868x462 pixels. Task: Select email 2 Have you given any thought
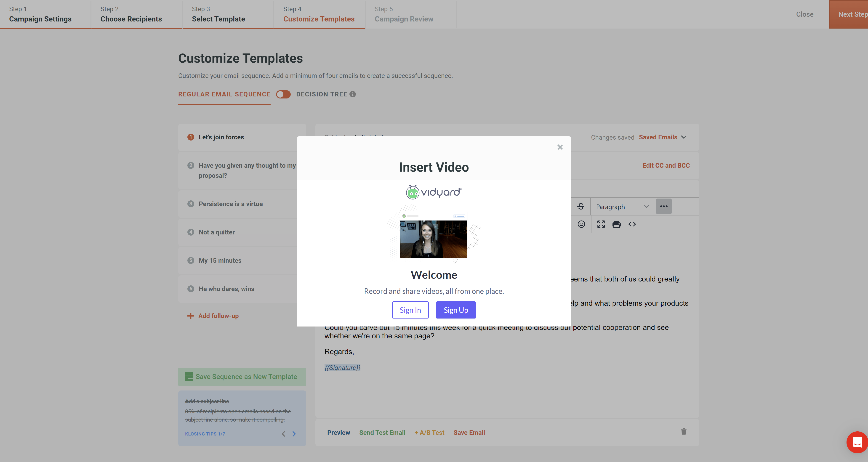(x=237, y=170)
